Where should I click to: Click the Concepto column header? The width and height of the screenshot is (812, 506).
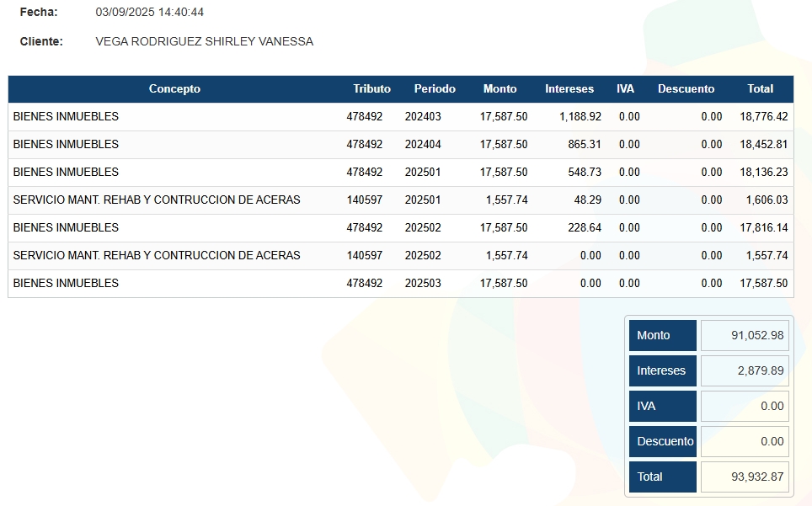pos(174,88)
